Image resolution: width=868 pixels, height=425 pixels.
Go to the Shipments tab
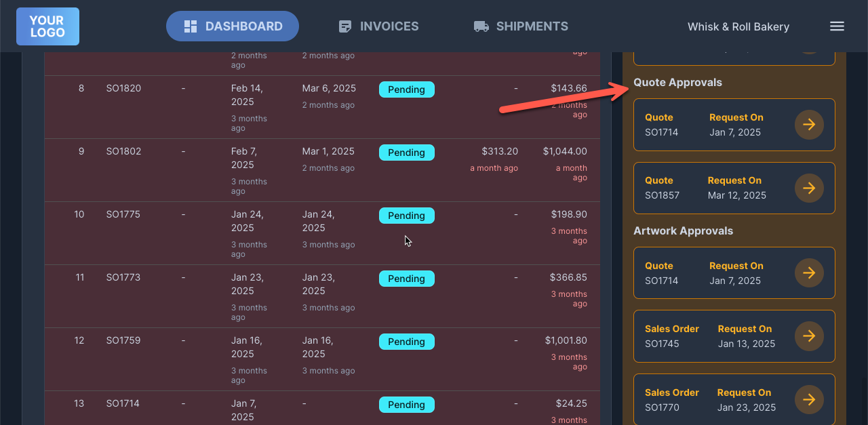coord(532,26)
